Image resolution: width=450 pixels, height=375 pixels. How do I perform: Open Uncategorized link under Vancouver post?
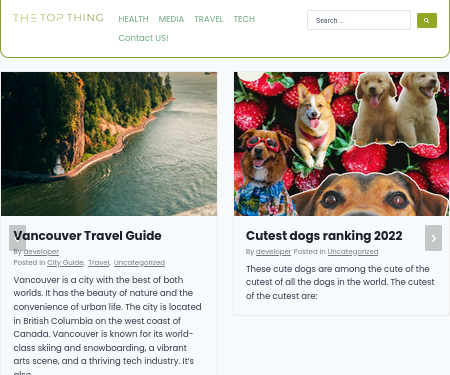click(x=139, y=263)
